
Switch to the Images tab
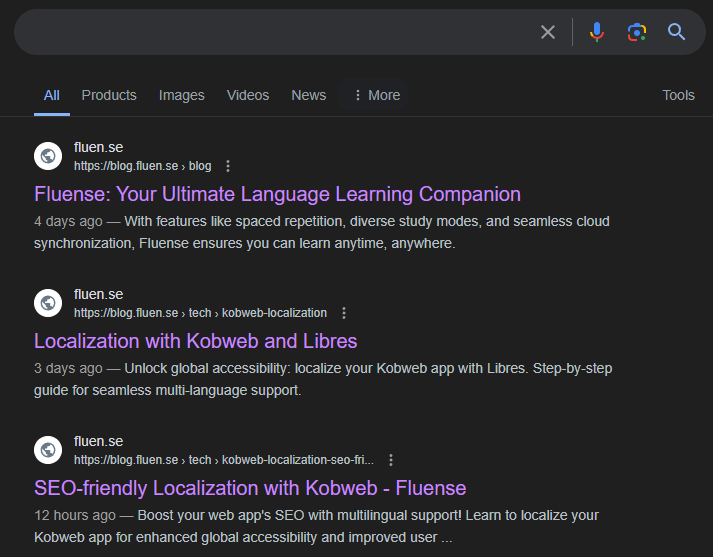(x=181, y=95)
